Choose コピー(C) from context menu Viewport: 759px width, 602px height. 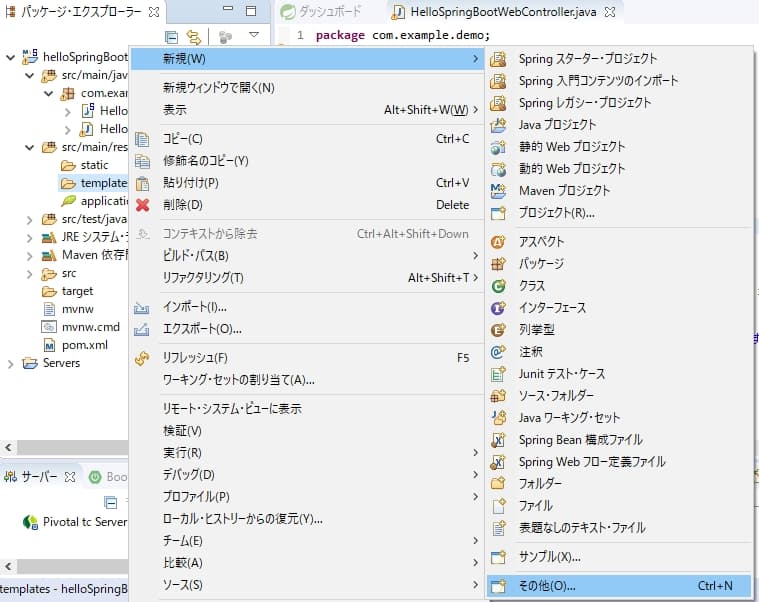tap(307, 139)
